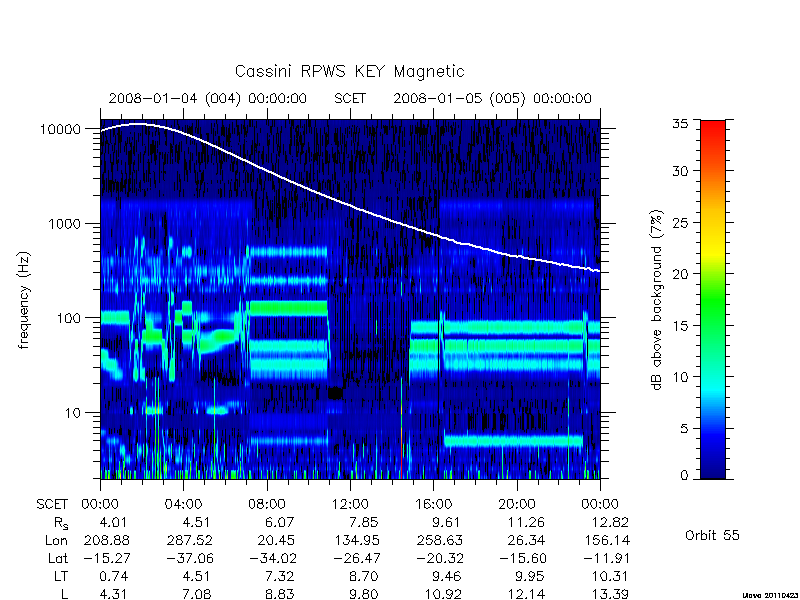Click the '20:00' time axis label

[x=517, y=505]
